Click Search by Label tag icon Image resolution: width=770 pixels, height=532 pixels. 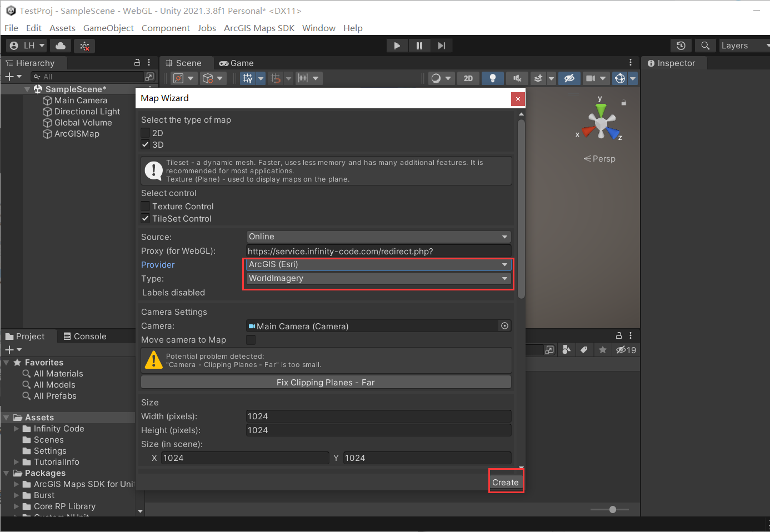point(584,350)
